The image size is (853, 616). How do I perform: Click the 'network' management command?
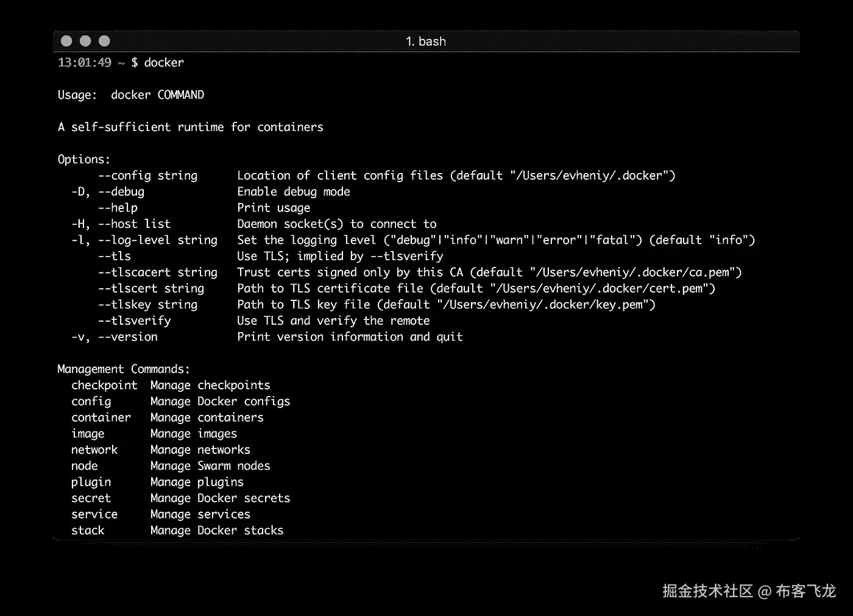(94, 450)
